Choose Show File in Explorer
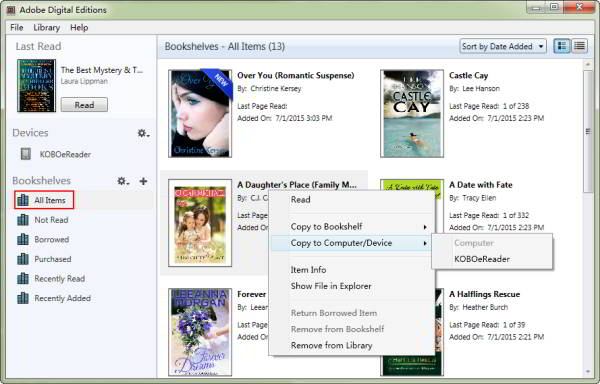Image resolution: width=600 pixels, height=384 pixels. click(352, 286)
